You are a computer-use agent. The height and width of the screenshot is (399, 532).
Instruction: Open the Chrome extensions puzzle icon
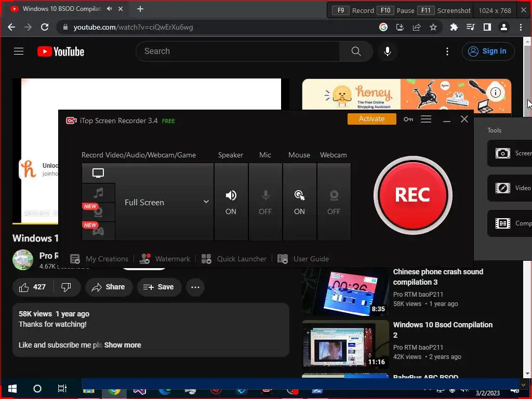click(x=454, y=27)
